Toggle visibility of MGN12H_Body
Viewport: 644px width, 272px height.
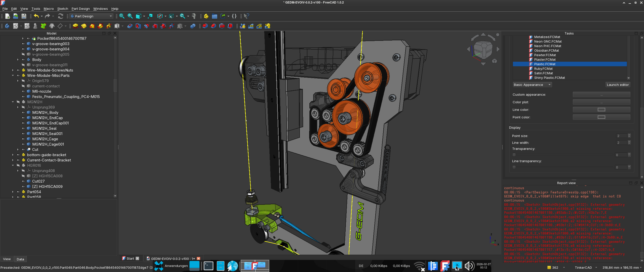[23, 113]
